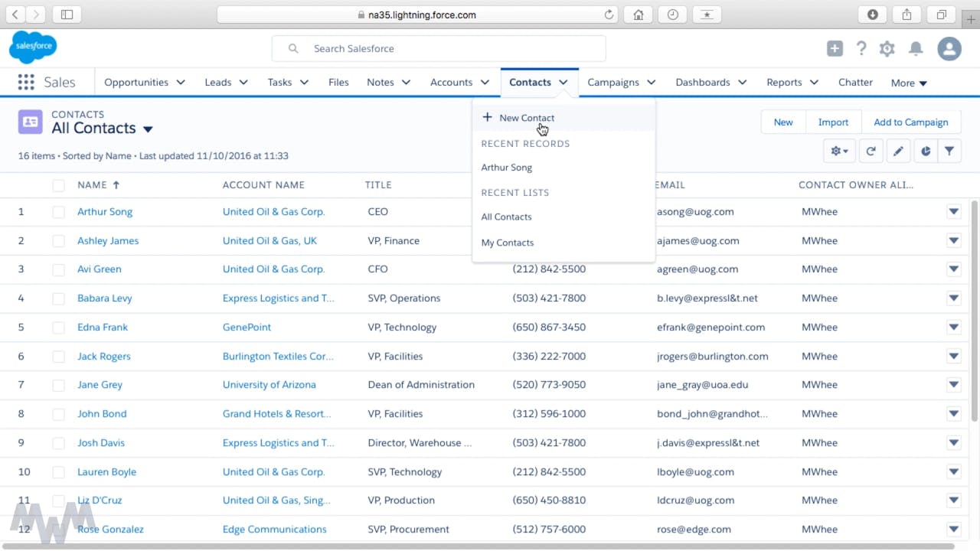Click the Contacts object card icon
Viewport: 980px width, 551px height.
pyautogui.click(x=31, y=122)
